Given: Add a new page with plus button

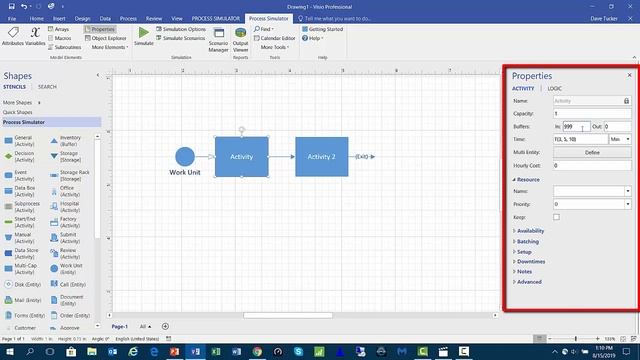Looking at the screenshot, I should [165, 327].
